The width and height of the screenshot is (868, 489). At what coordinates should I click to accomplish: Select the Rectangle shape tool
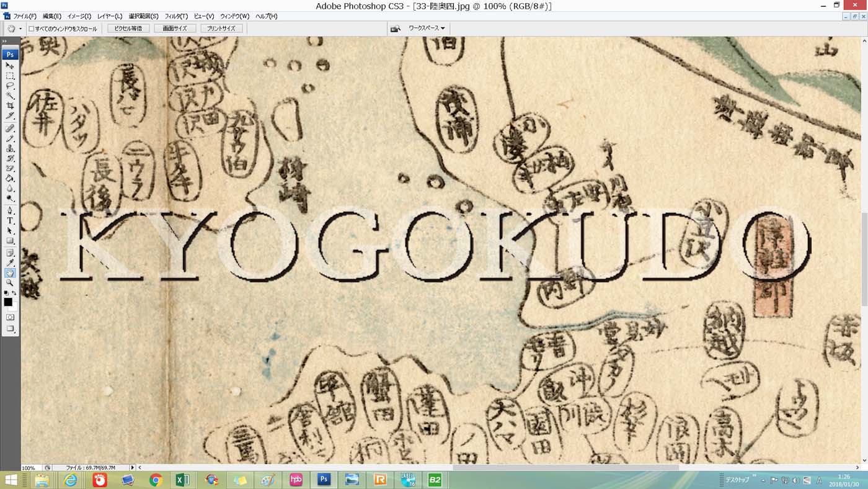[x=10, y=241]
